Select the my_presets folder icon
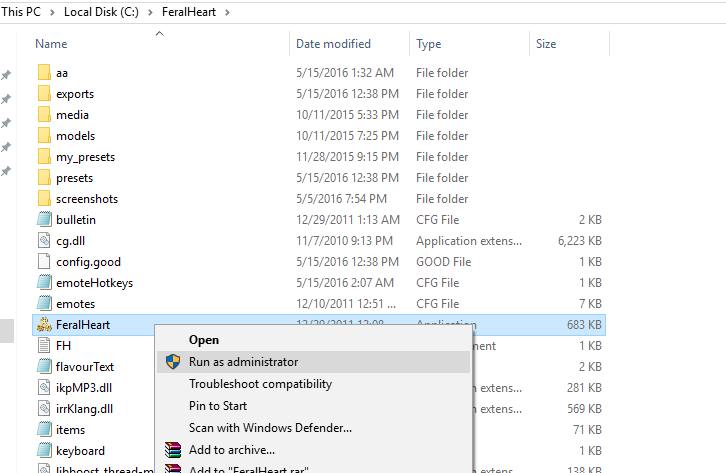Viewport: 726px width, 473px height. click(44, 157)
